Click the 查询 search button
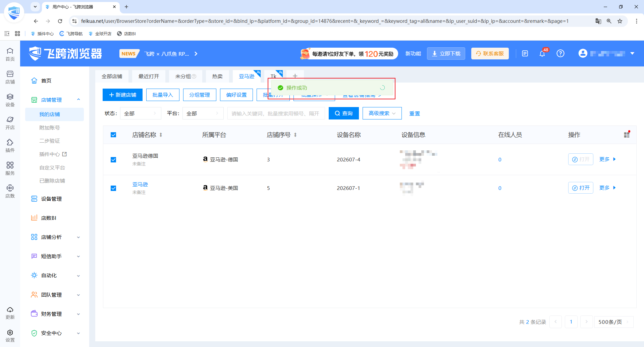The height and width of the screenshot is (347, 644). (x=344, y=113)
